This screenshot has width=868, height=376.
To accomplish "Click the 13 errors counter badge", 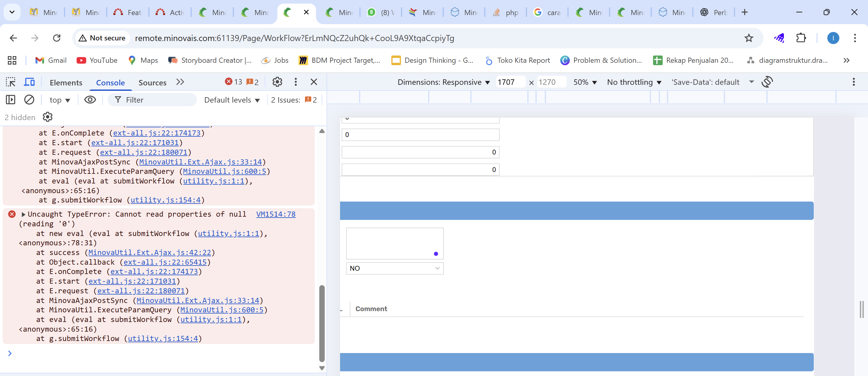I will pyautogui.click(x=234, y=82).
